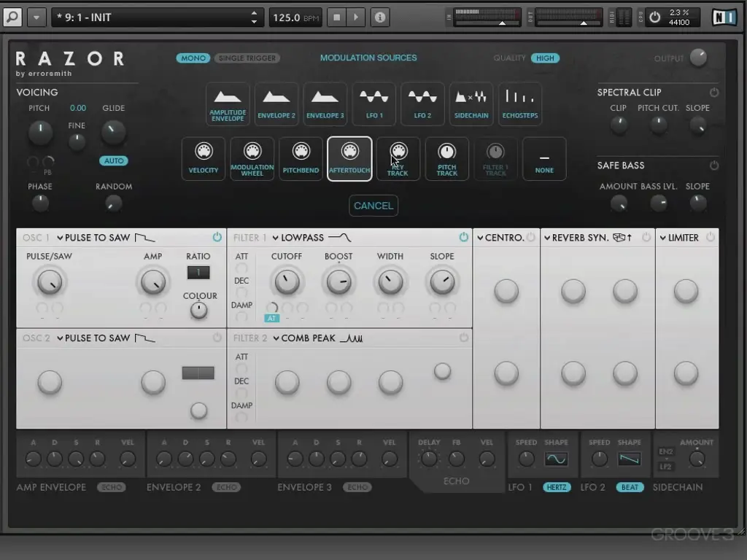Select Echosteps modulation source
This screenshot has width=747, height=560.
pyautogui.click(x=519, y=104)
